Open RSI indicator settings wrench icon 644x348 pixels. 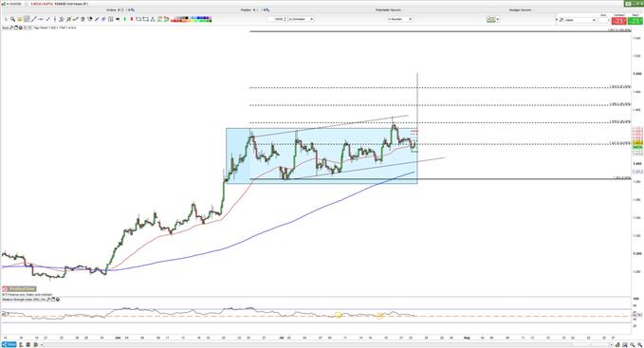pos(48,300)
